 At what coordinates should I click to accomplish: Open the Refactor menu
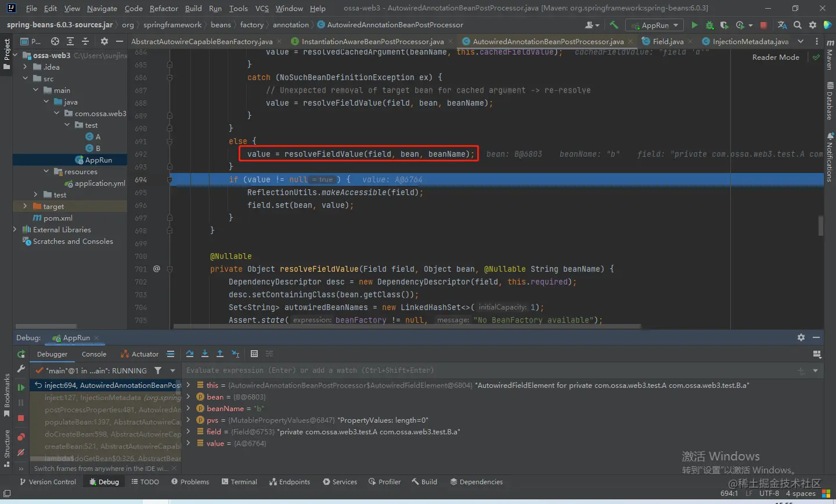(164, 8)
